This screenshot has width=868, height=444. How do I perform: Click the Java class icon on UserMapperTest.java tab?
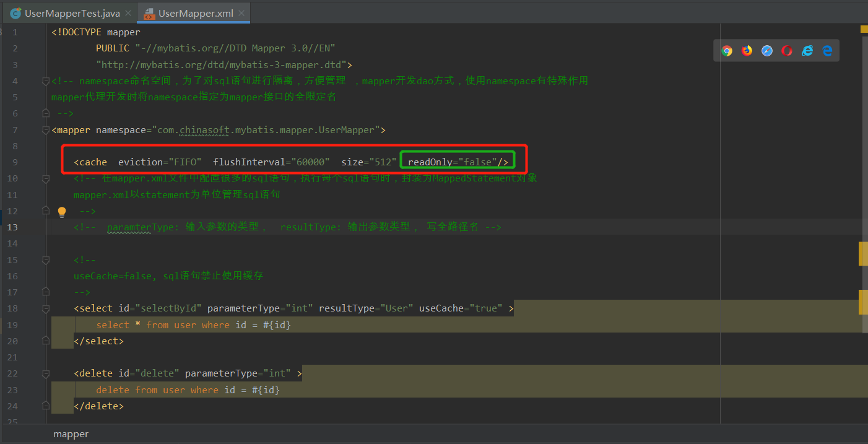coord(15,12)
